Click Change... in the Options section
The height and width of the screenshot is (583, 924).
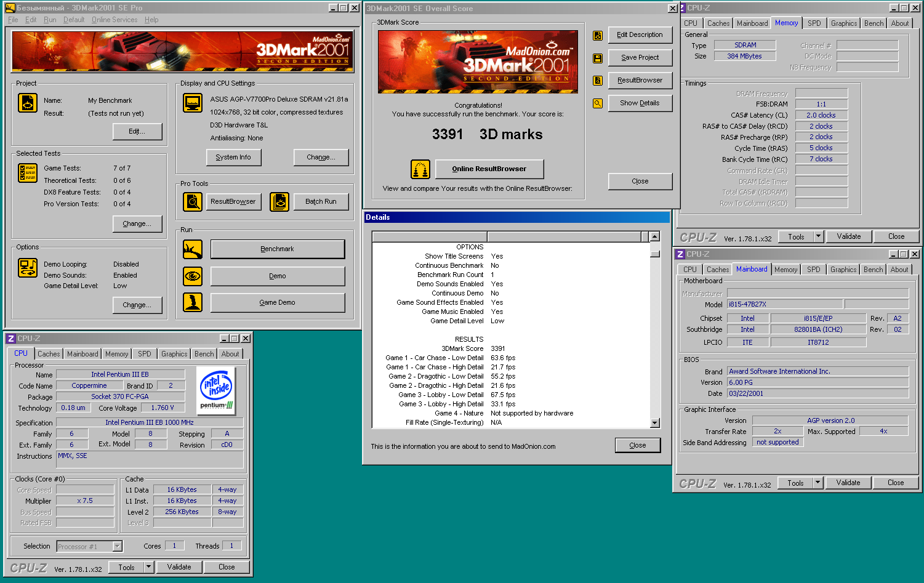pos(137,305)
